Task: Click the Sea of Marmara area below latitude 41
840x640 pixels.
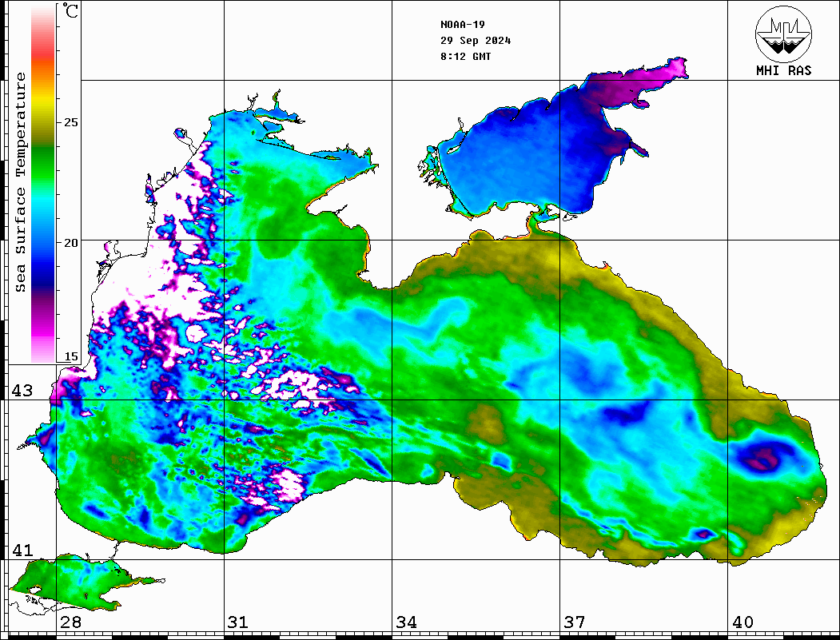Action: pos(75,581)
